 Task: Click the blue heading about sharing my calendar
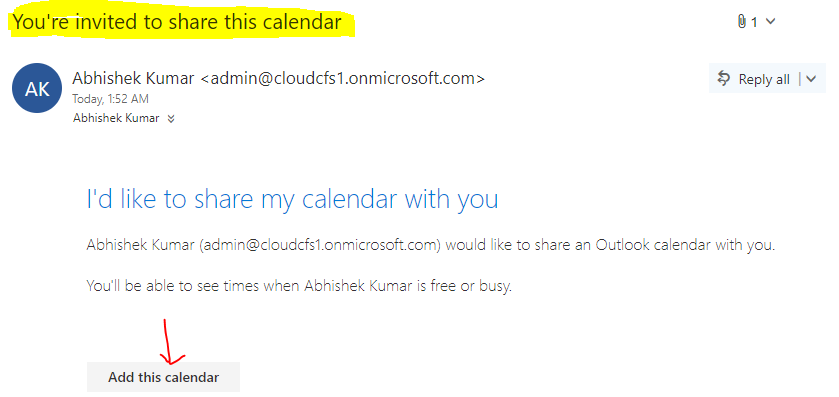pyautogui.click(x=292, y=199)
